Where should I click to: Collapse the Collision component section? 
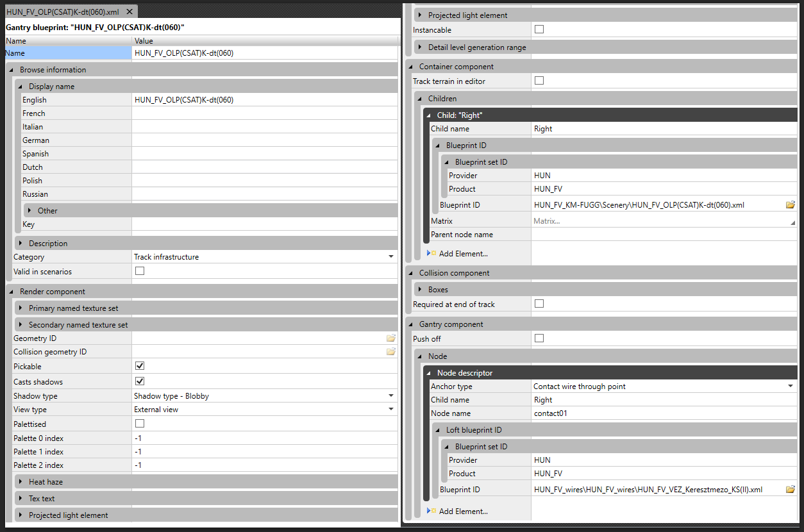(x=412, y=273)
